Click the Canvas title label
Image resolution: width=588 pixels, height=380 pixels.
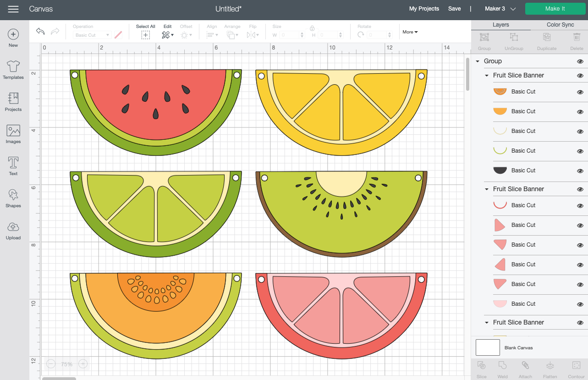point(41,9)
